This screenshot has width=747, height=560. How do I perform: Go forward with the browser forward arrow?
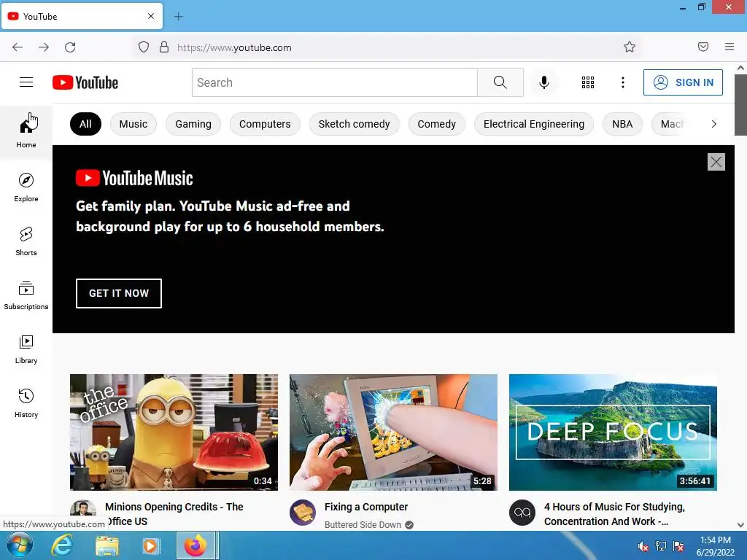coord(44,47)
